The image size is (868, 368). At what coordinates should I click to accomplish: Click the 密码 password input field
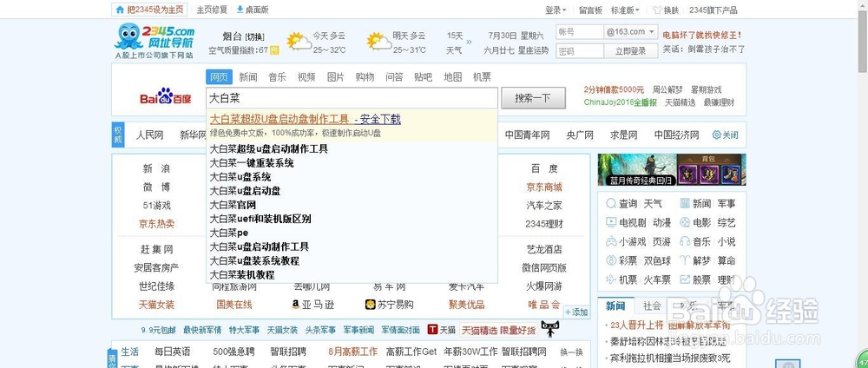coord(580,51)
